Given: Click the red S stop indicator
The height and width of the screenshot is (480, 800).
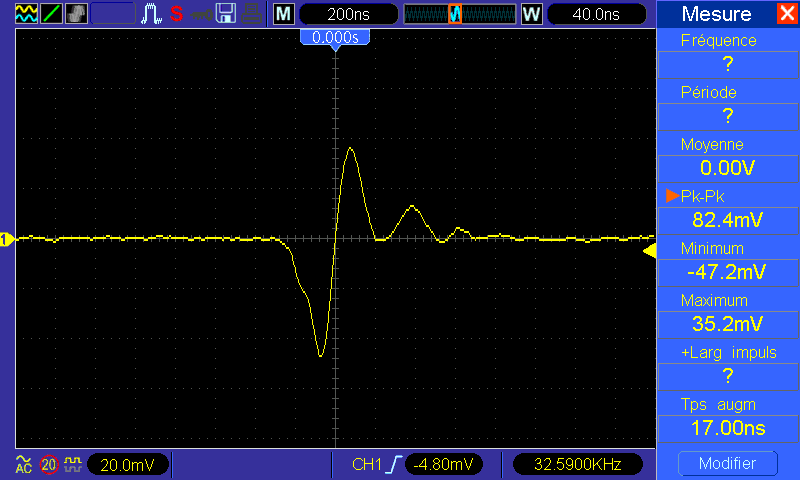Looking at the screenshot, I should click(x=176, y=14).
